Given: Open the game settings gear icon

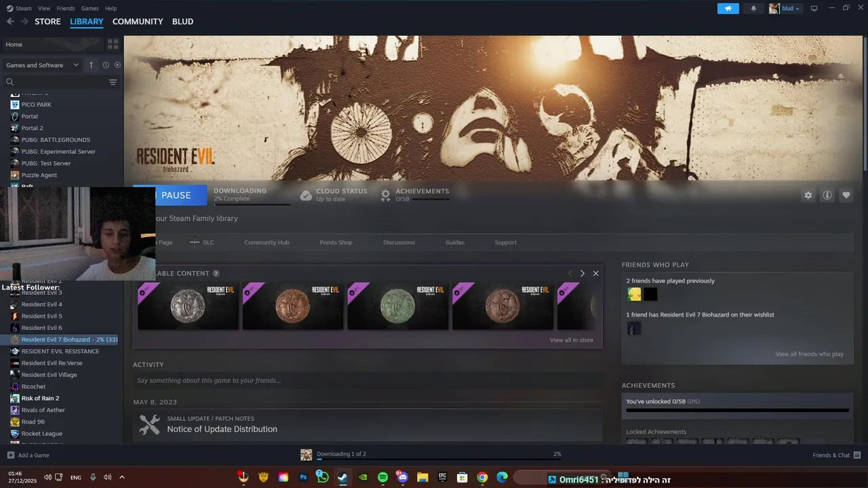Looking at the screenshot, I should coord(808,195).
